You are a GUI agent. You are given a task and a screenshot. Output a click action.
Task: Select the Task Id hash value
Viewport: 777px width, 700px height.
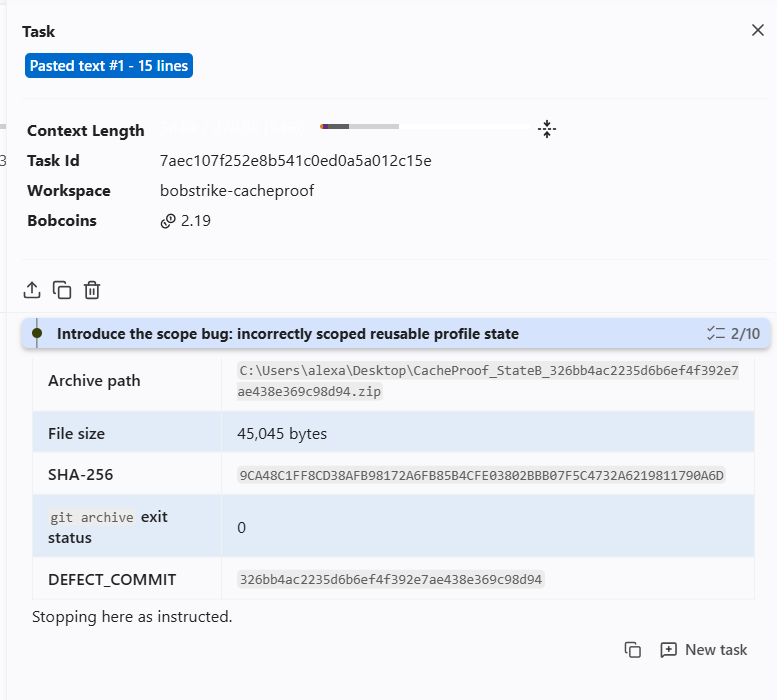point(295,161)
